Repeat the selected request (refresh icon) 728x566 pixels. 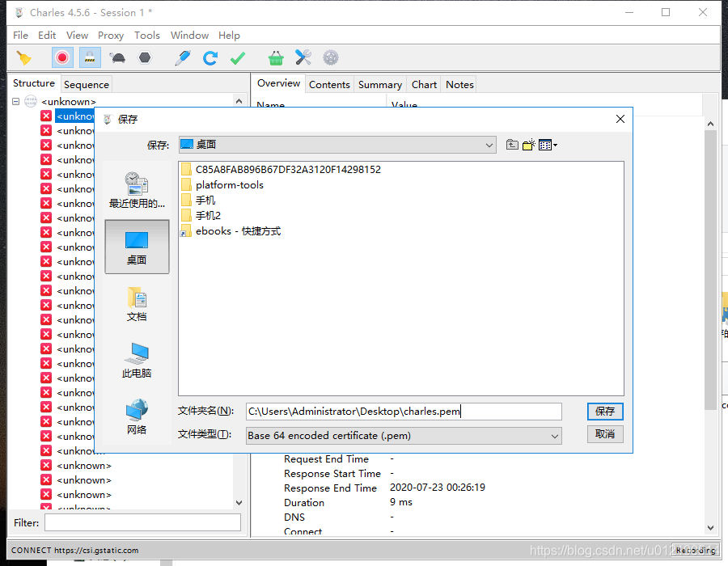click(210, 58)
